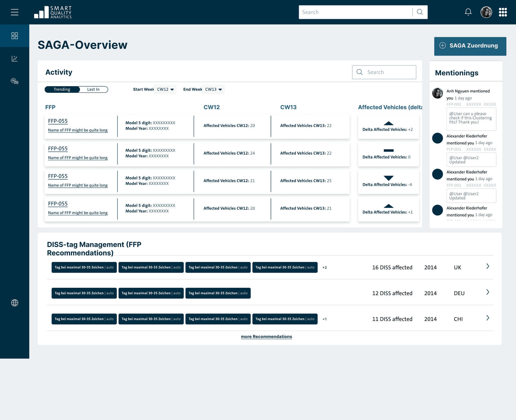Viewport: 516px width, 420px height.
Task: Open the apps grid launcher
Action: [503, 12]
